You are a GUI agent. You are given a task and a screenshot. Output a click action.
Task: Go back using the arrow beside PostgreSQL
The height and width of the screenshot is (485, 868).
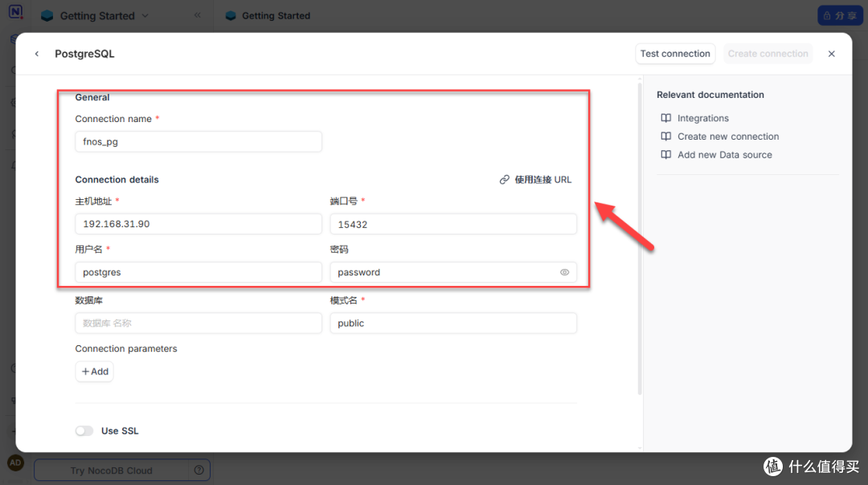(x=37, y=54)
